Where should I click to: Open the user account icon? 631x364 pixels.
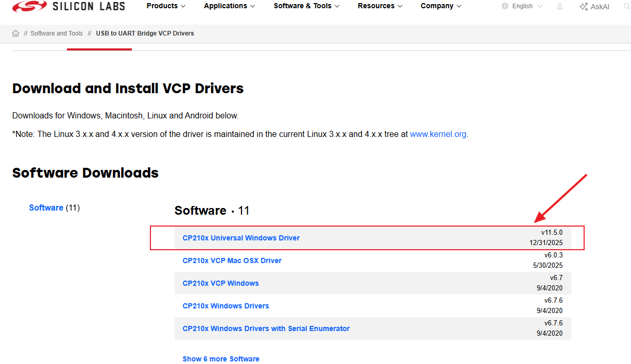click(560, 6)
